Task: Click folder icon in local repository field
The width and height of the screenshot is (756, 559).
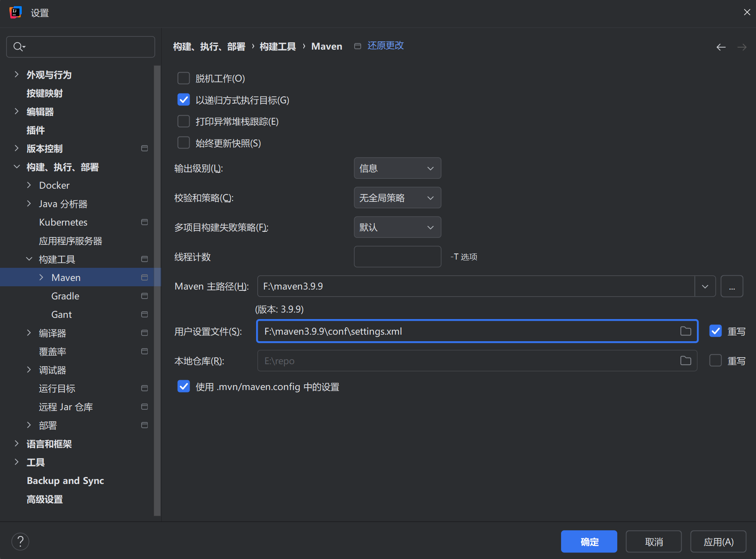Action: click(685, 360)
